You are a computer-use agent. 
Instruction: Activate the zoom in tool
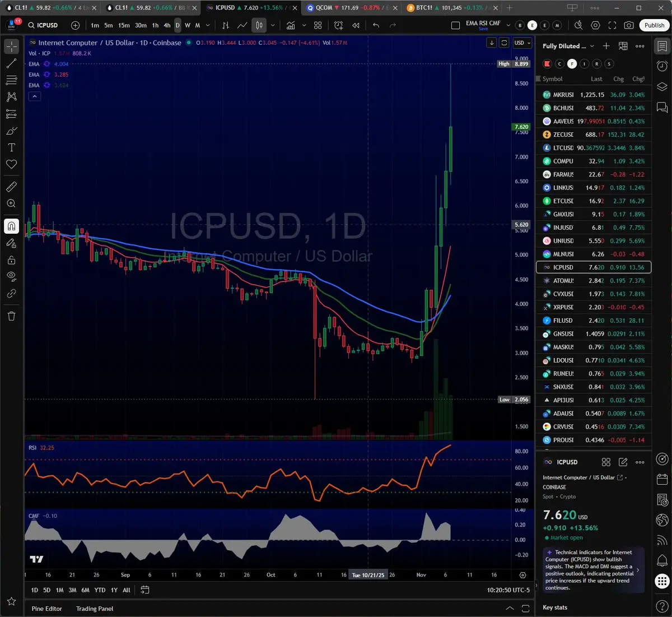[x=11, y=203]
